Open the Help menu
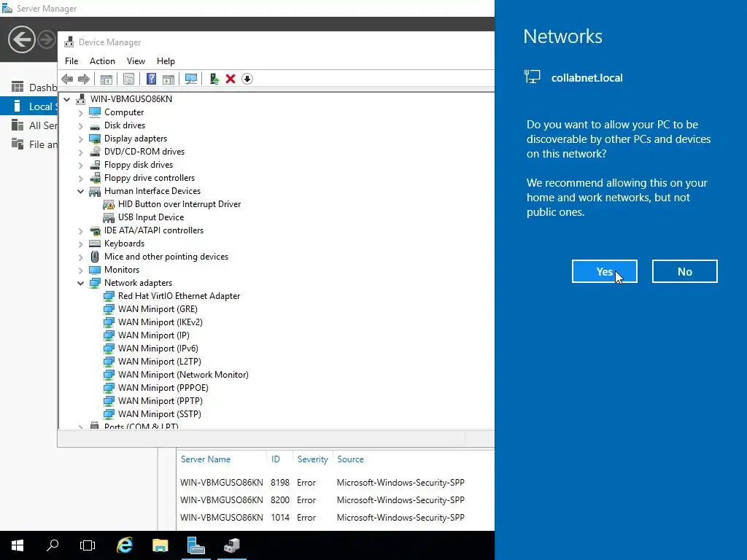747x560 pixels. pos(166,61)
